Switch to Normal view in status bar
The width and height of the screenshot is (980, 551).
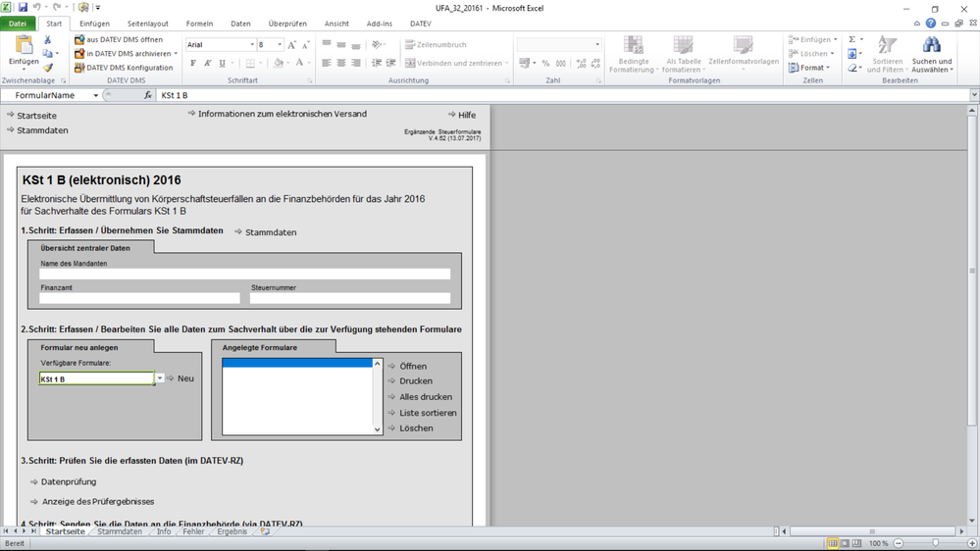(833, 543)
